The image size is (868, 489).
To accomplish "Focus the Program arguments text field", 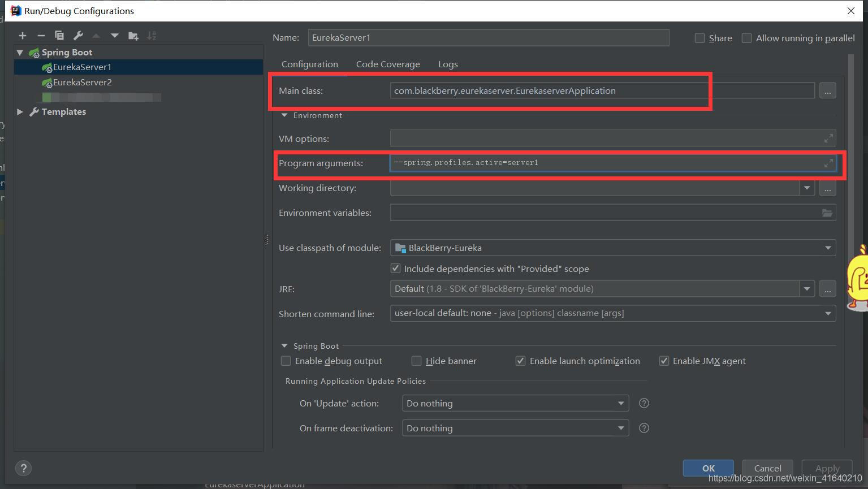I will [613, 163].
